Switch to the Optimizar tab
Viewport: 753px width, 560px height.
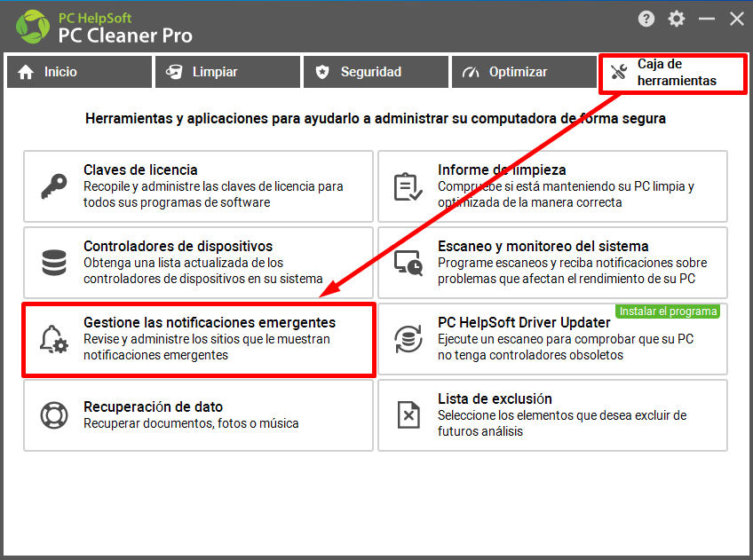(x=525, y=72)
